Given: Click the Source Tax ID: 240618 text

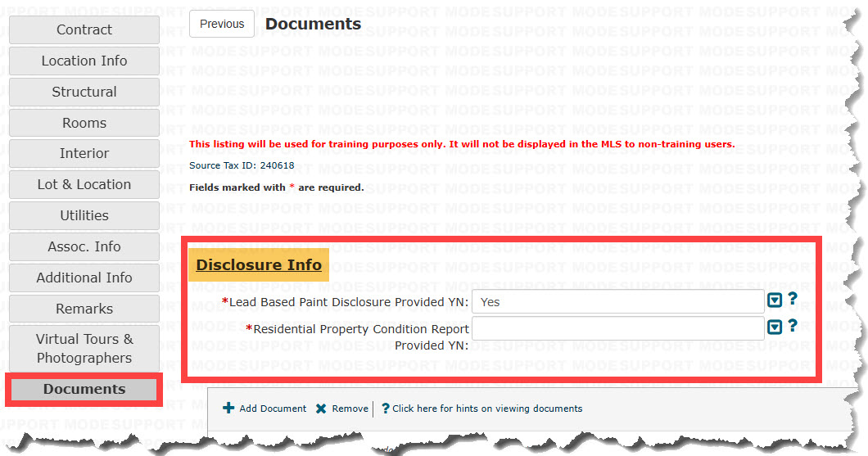Looking at the screenshot, I should pyautogui.click(x=242, y=165).
